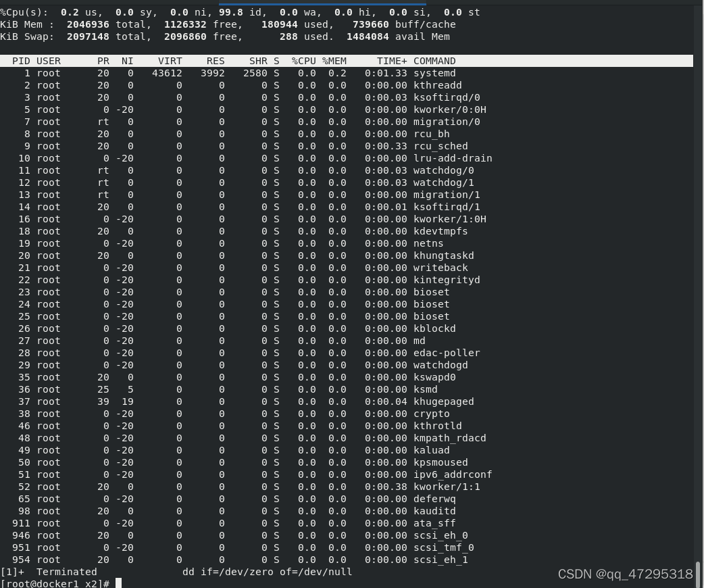Select the kdevtmpfs process name

tap(441, 231)
